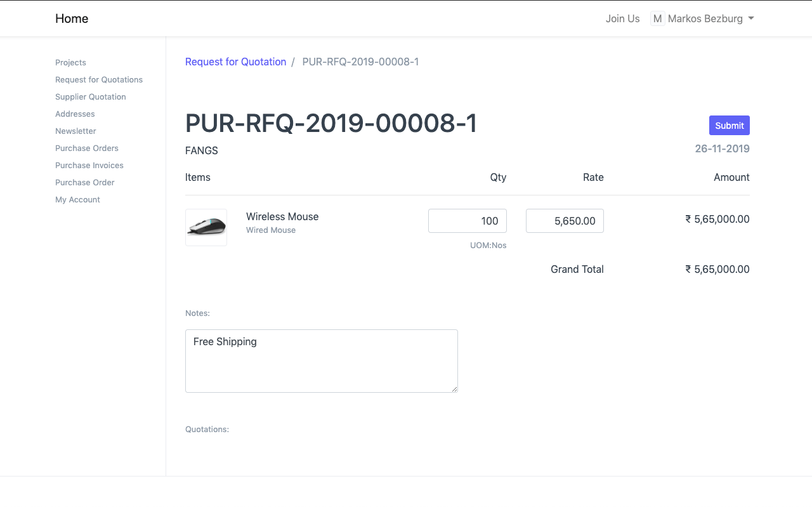Open Purchase Invoices in the sidebar

pyautogui.click(x=89, y=165)
